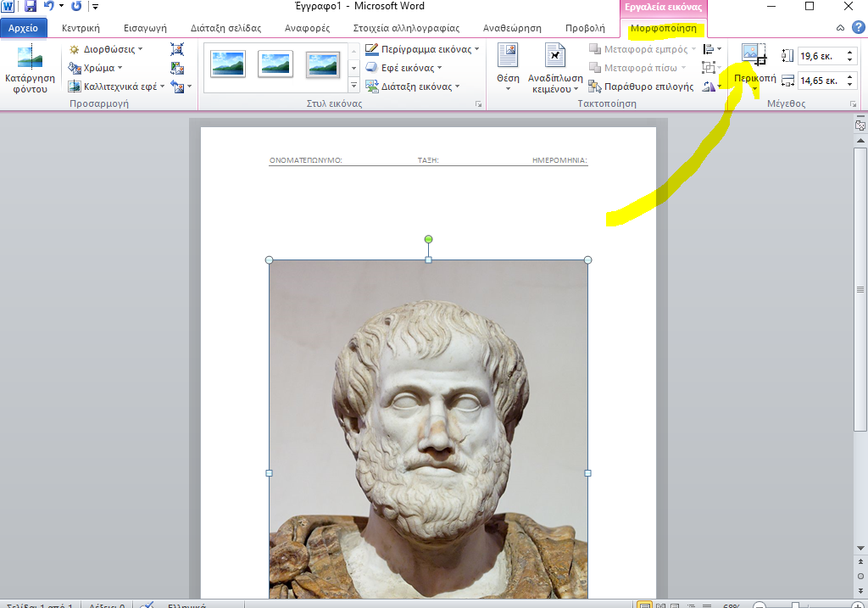Click picture styles gallery next-row arrow
Viewport: 868px width, 608px height.
tap(353, 68)
